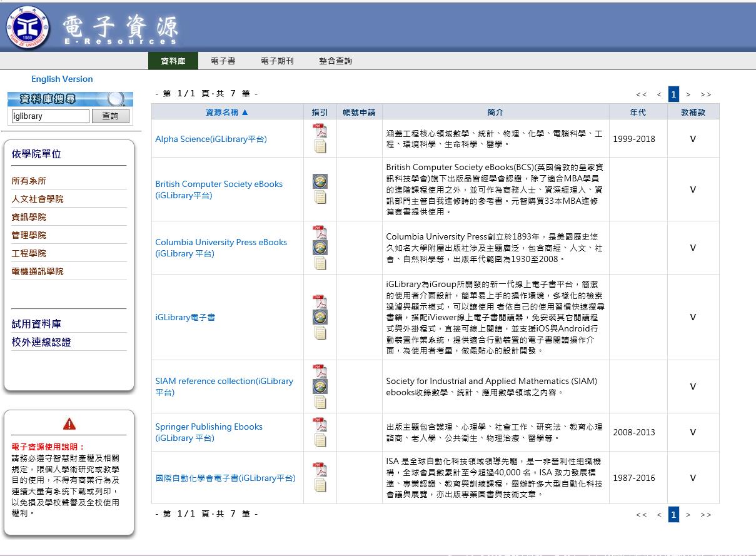Go to previous page using top < control
Image resolution: width=756 pixels, height=556 pixels.
[x=659, y=94]
